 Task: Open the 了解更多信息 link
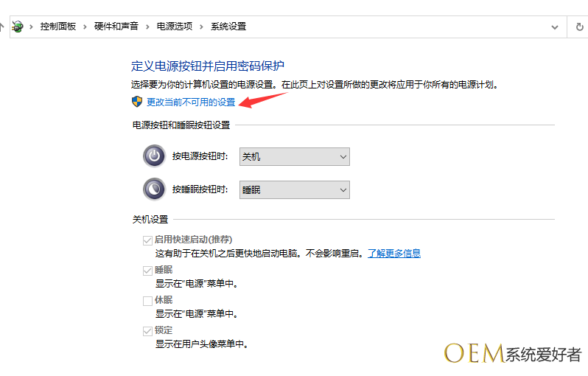point(394,254)
